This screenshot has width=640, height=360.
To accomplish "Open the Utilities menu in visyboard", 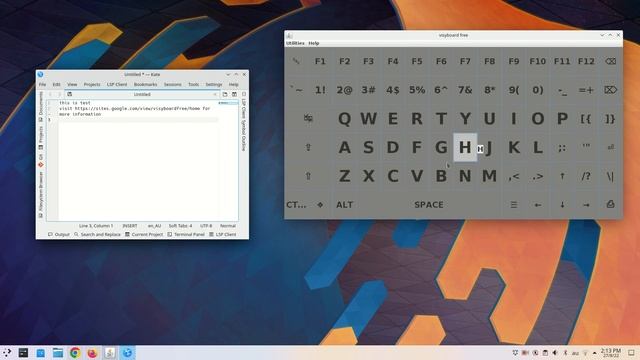I will coord(295,43).
